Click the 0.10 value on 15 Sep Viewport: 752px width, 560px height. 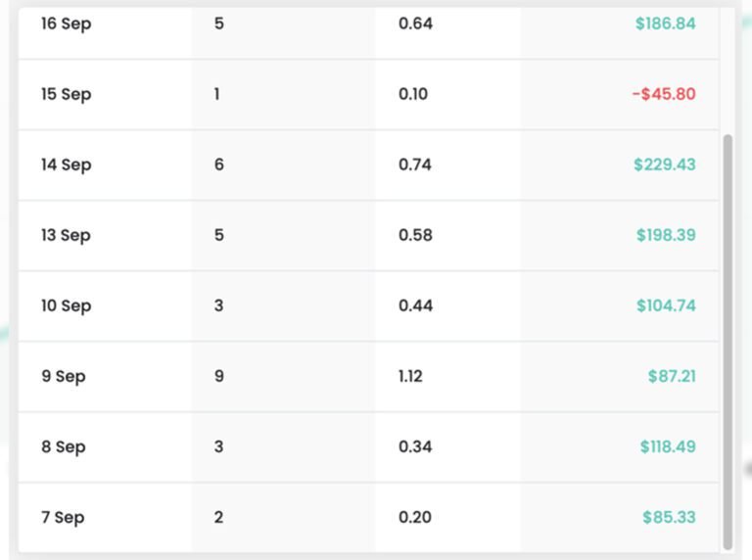tap(413, 94)
